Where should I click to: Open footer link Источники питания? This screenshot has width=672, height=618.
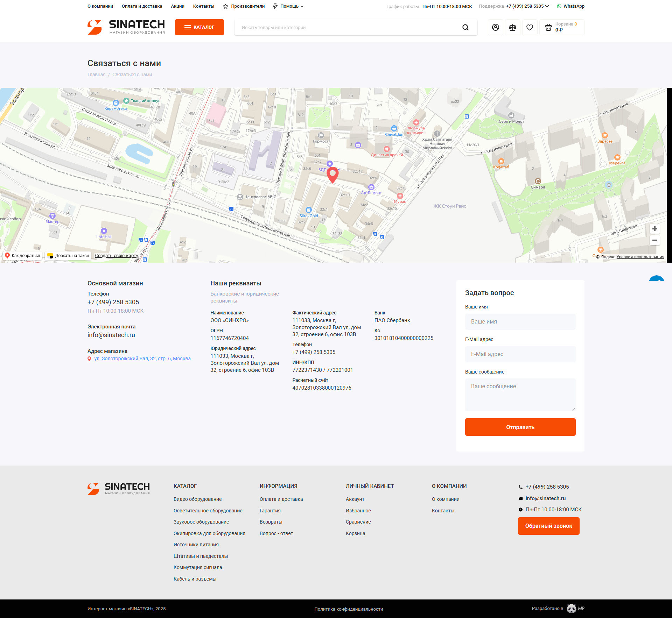[x=196, y=545]
